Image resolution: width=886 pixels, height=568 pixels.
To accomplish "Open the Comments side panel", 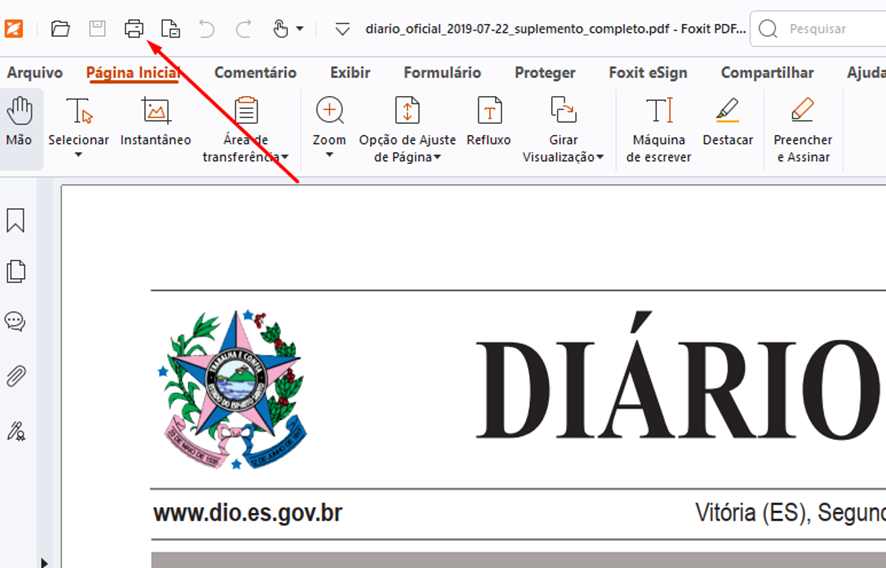I will coord(15,322).
